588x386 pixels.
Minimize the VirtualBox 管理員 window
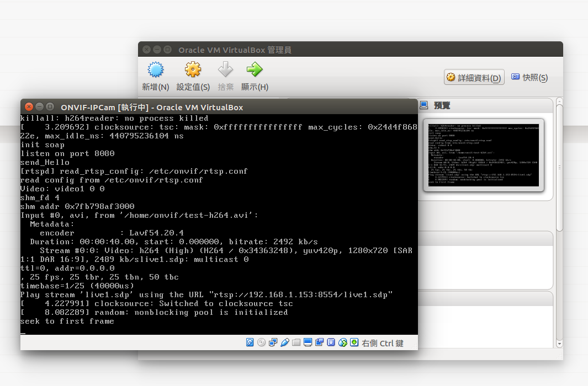pos(157,50)
